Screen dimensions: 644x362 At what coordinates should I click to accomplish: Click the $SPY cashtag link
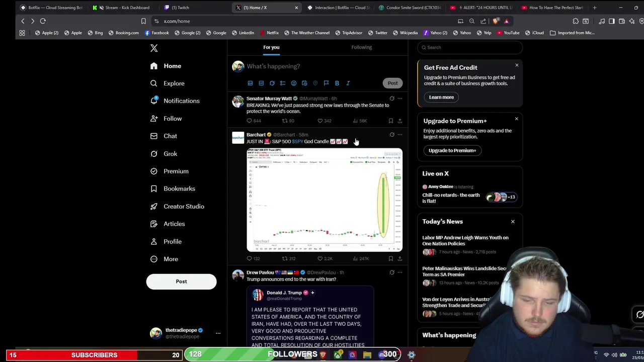[297, 142]
